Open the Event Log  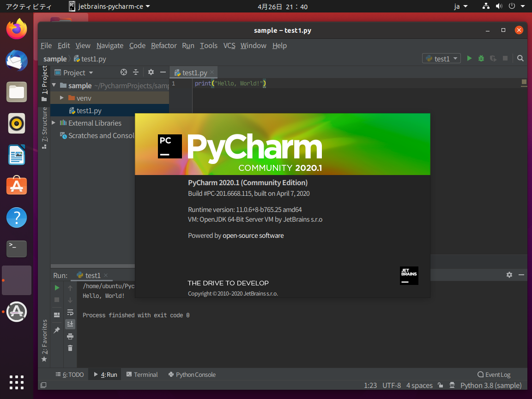pos(494,375)
